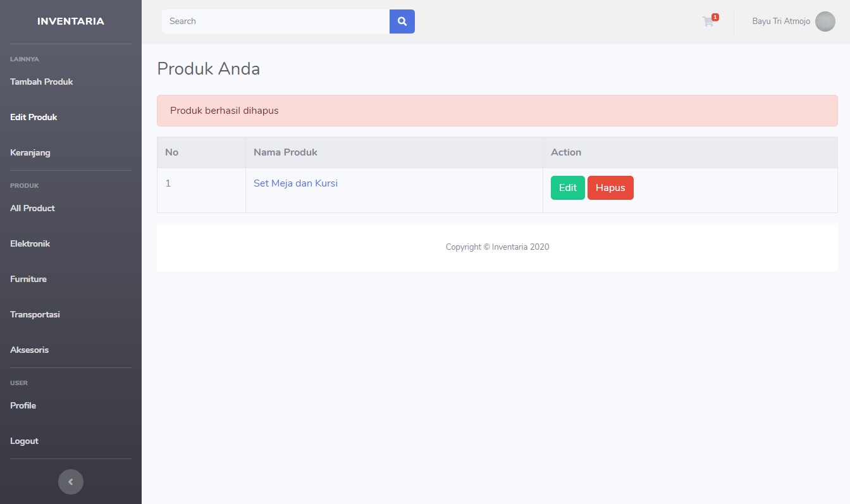Viewport: 850px width, 504px height.
Task: Go to your Profile page
Action: point(23,405)
